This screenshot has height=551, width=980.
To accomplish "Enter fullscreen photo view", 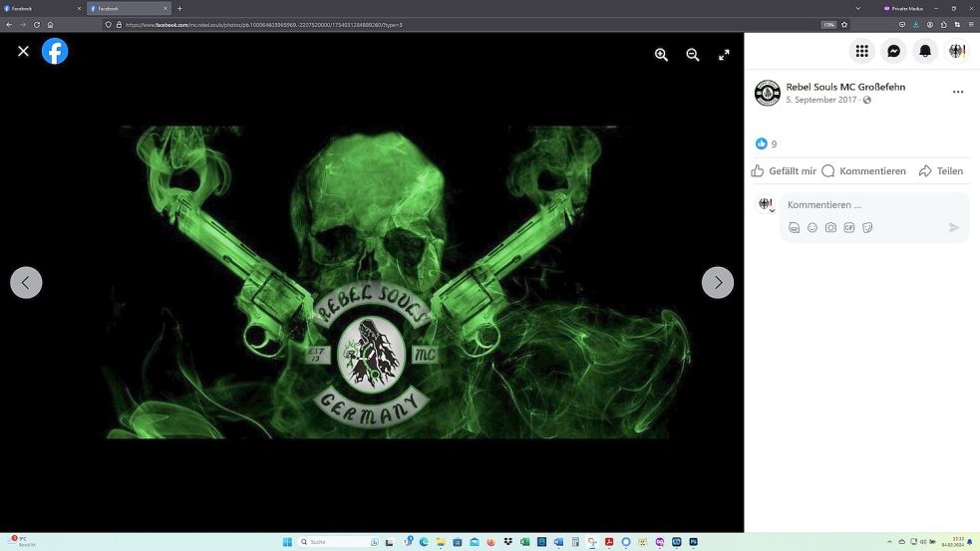I will click(x=724, y=55).
